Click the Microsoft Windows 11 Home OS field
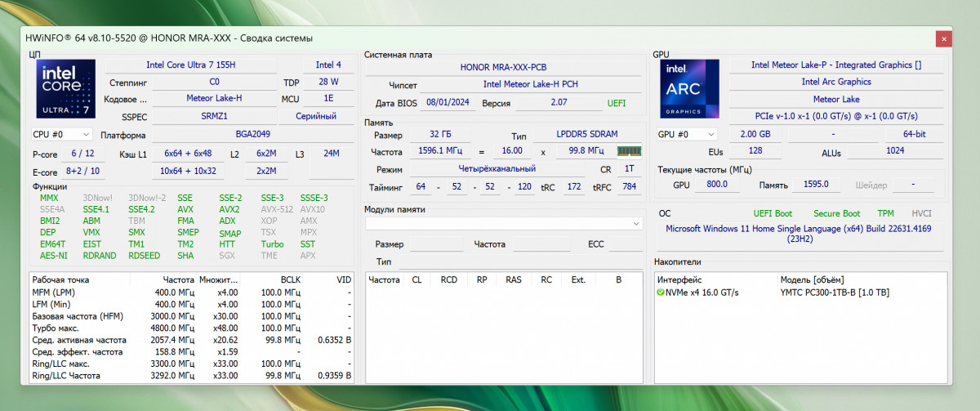 tap(801, 235)
